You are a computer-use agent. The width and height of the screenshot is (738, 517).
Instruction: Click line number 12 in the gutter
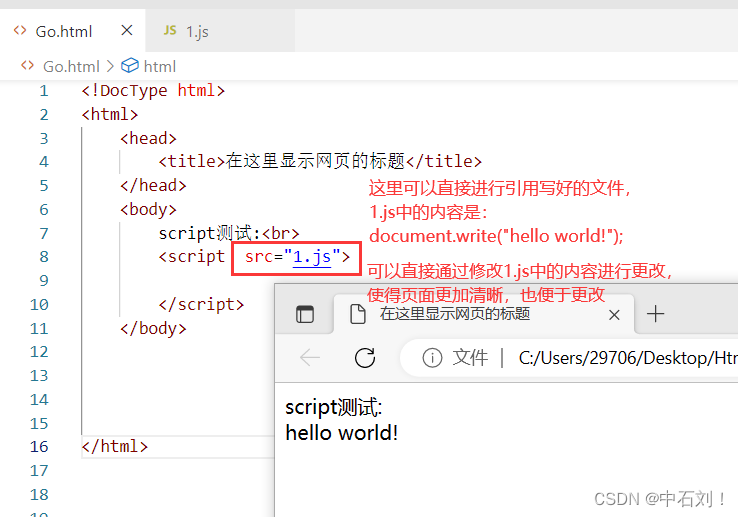(x=39, y=352)
